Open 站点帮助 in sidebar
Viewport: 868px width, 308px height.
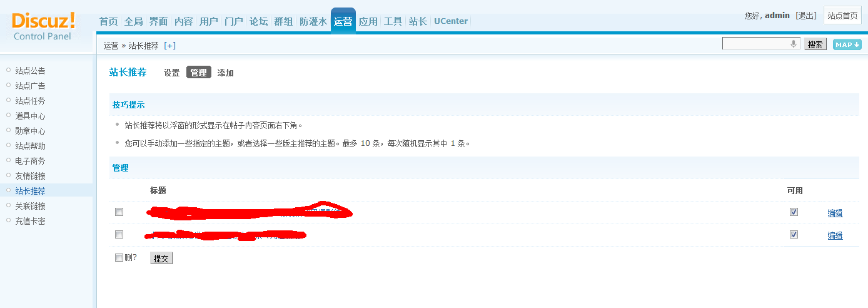(30, 146)
